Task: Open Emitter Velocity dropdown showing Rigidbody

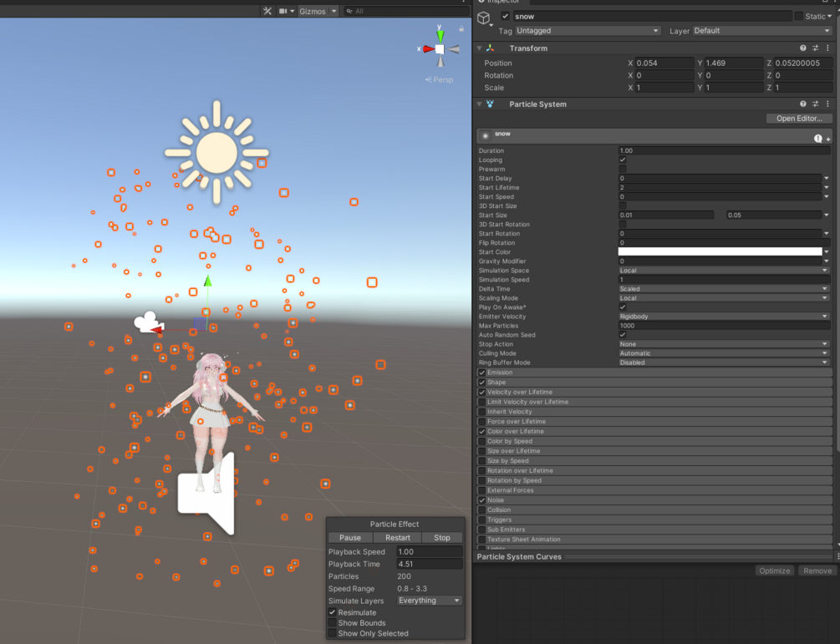Action: click(x=725, y=317)
